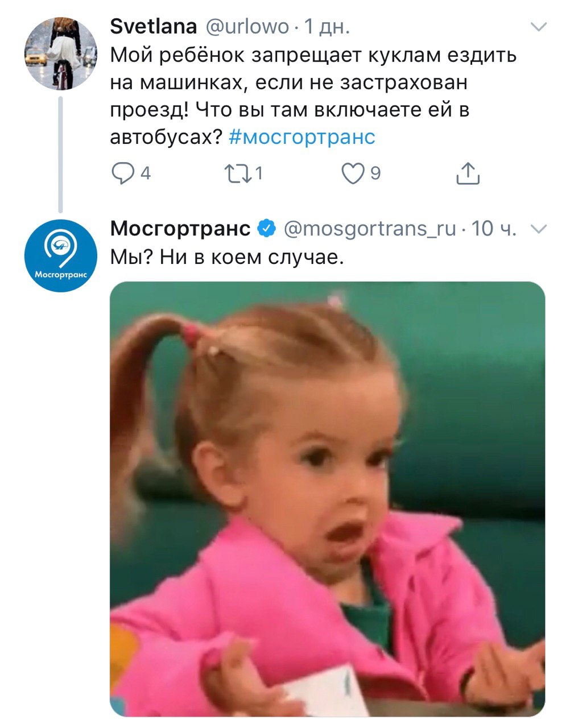Open the '10 ч.' timestamp on the reply

[x=494, y=229]
